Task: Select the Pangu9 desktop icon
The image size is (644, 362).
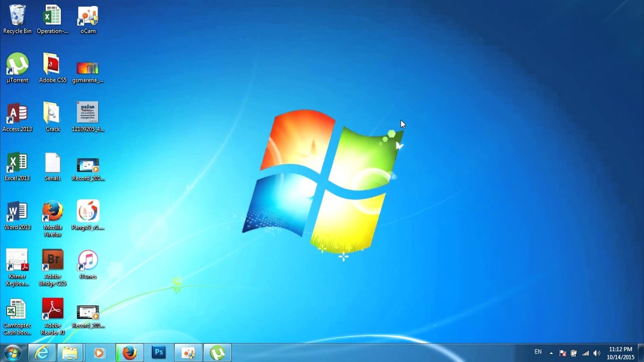Action: point(88,216)
